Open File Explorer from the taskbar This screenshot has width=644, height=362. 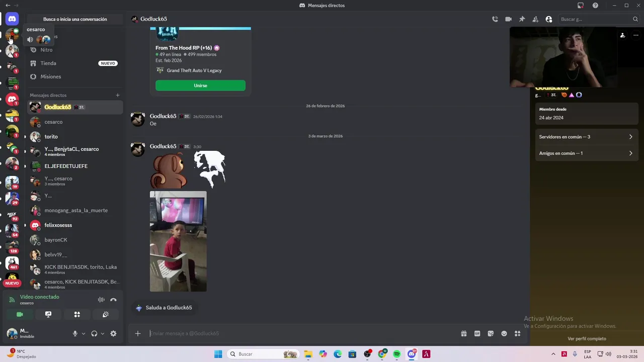click(308, 354)
